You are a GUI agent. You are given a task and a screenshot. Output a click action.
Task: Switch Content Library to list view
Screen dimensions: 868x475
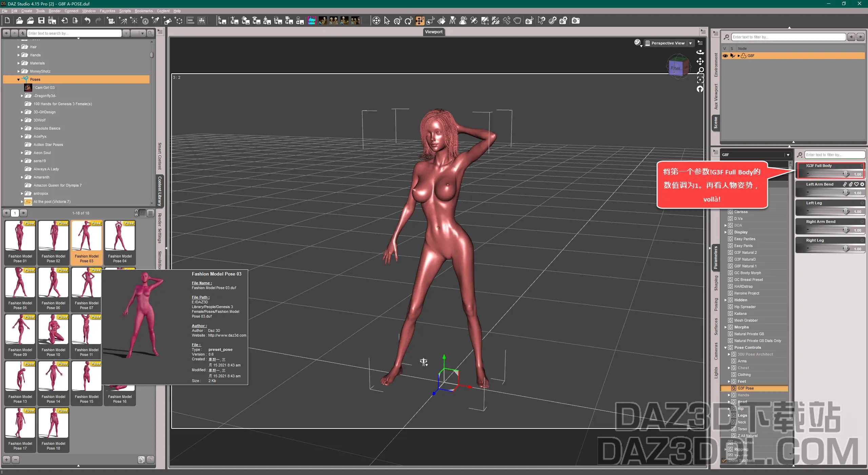coord(150,213)
